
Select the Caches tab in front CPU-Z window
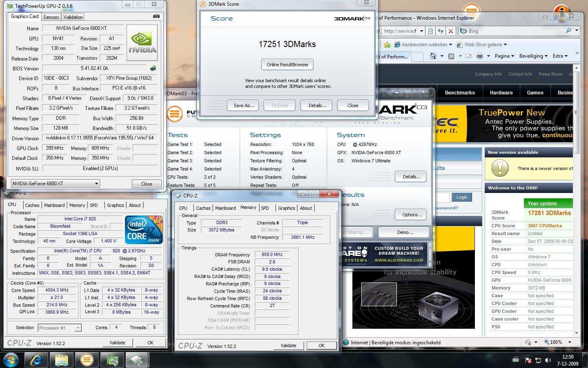203,208
